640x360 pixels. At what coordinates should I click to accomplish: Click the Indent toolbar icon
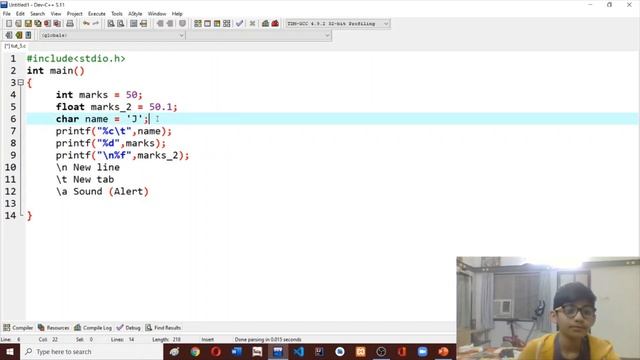pyautogui.click(x=160, y=24)
